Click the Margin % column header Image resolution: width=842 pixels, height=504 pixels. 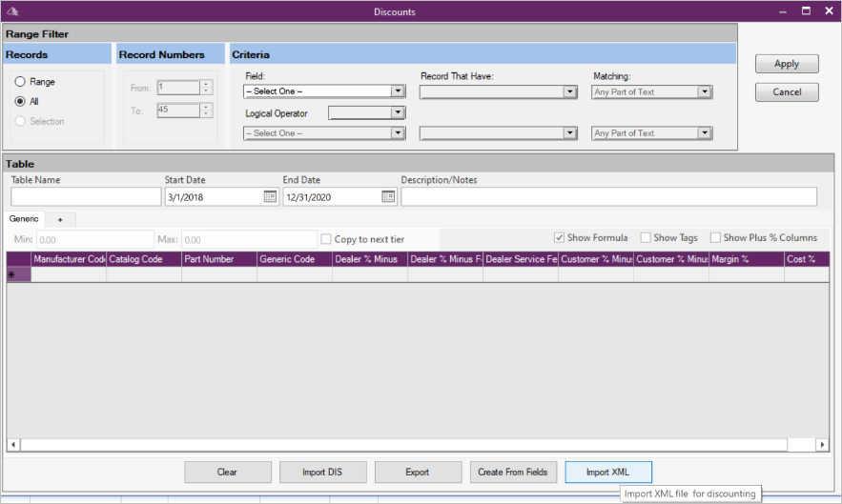click(x=747, y=259)
